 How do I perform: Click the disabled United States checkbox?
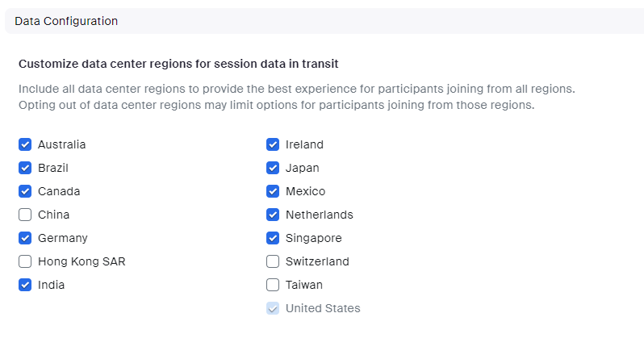coord(273,308)
